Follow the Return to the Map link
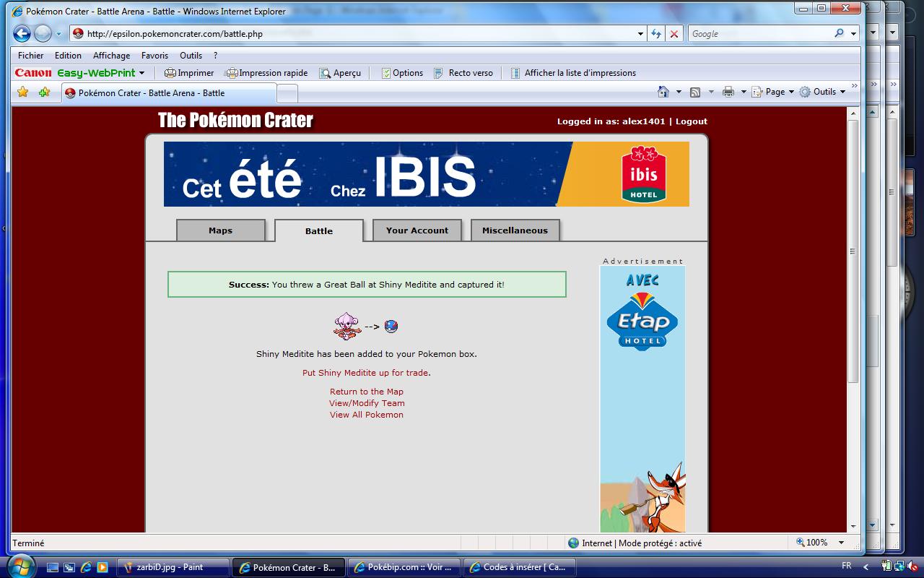Viewport: 924px width, 578px height. click(367, 392)
